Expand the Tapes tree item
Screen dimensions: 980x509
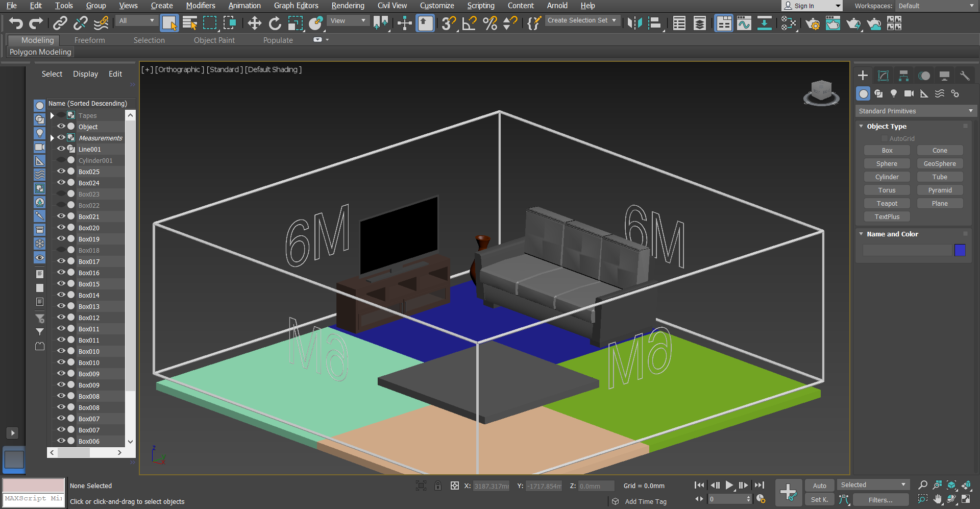[x=52, y=116]
